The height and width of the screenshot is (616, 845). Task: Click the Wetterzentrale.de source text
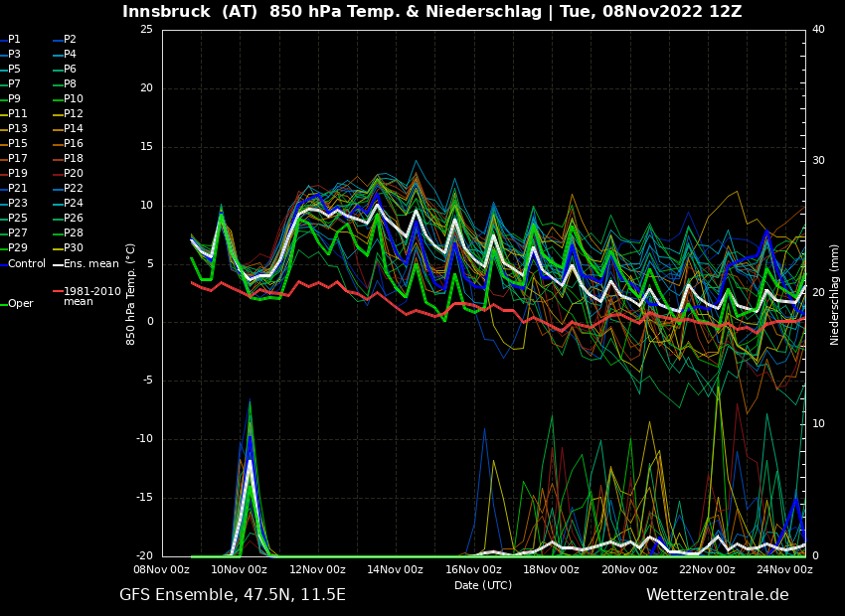(717, 595)
